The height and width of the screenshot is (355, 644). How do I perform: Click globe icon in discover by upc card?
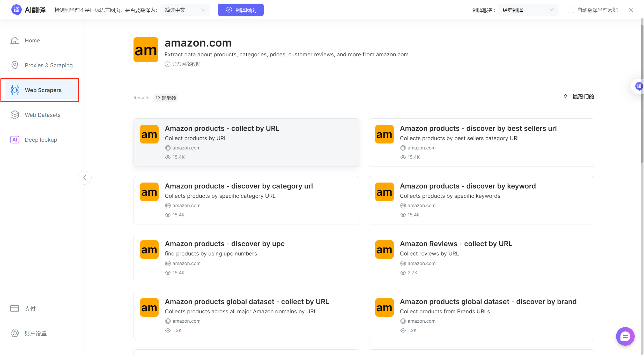(x=168, y=263)
